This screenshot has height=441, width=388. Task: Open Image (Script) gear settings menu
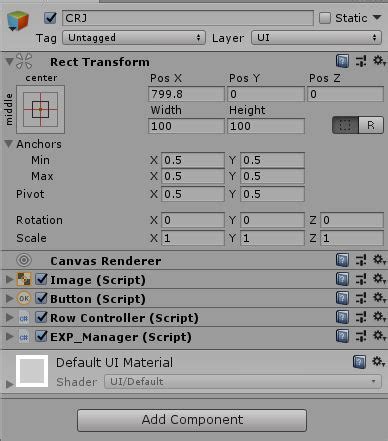pyautogui.click(x=379, y=279)
